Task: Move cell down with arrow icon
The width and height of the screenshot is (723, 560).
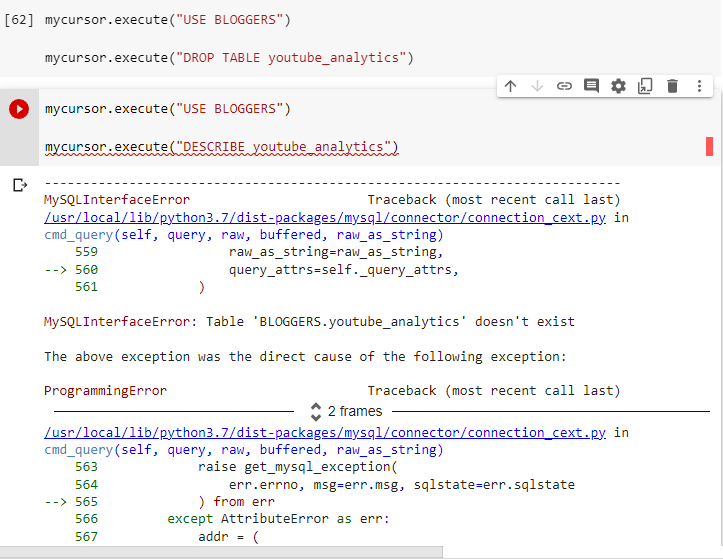Action: (x=537, y=86)
